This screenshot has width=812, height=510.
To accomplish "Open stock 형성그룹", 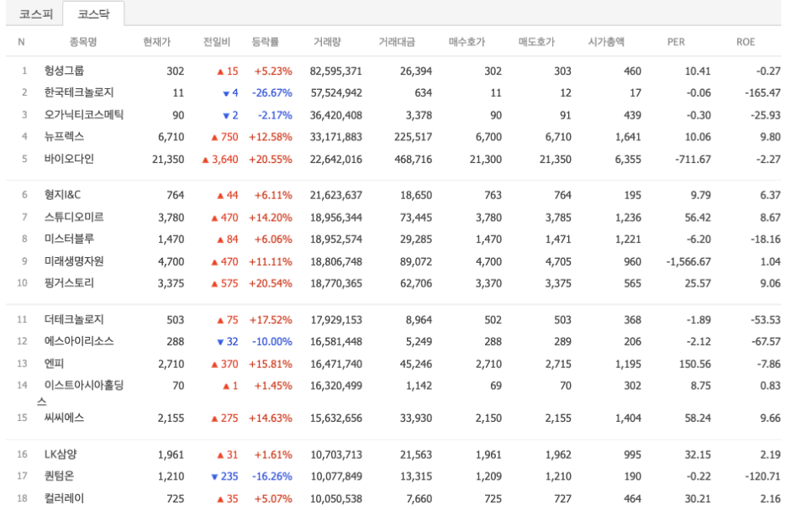I will click(64, 71).
